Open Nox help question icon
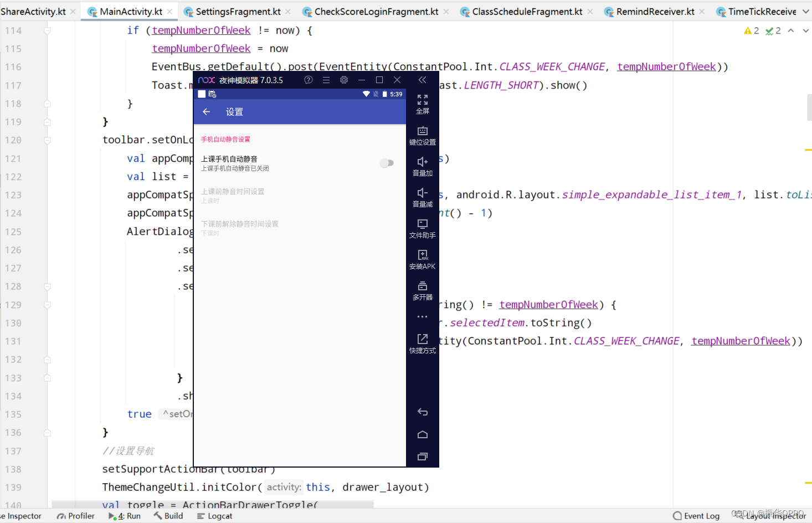This screenshot has height=523, width=812. [309, 80]
